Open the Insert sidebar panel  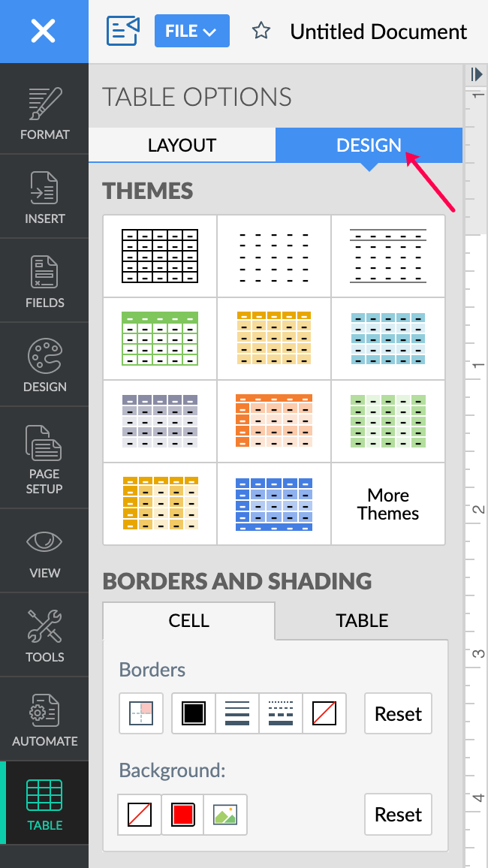click(44, 197)
